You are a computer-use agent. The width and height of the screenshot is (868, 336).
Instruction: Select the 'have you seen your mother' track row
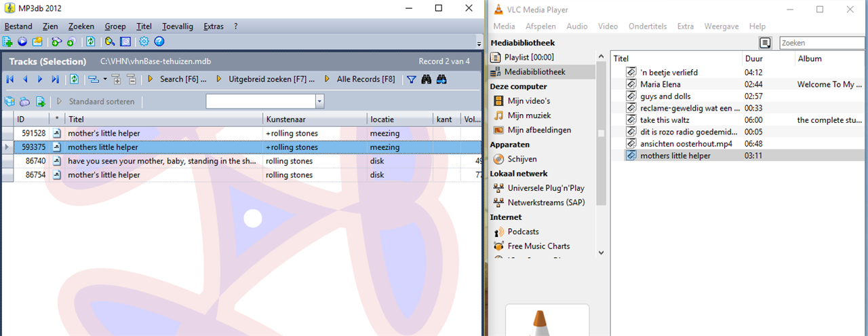(241, 161)
